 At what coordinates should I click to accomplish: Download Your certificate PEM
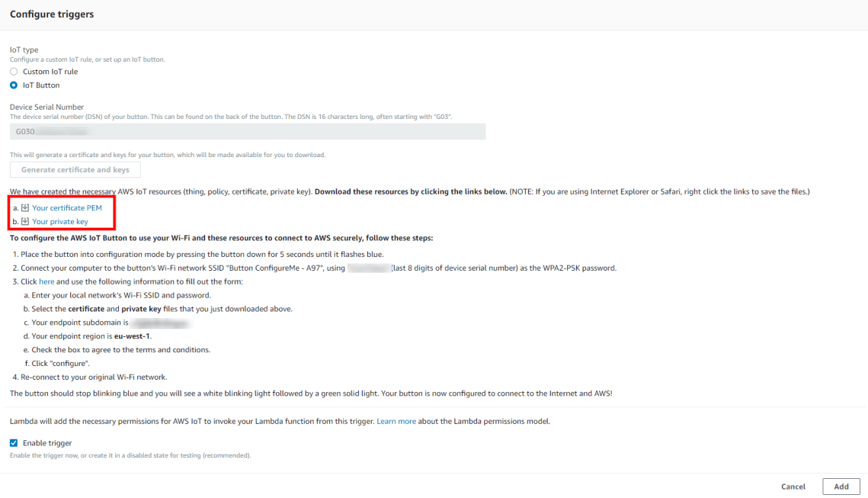66,207
